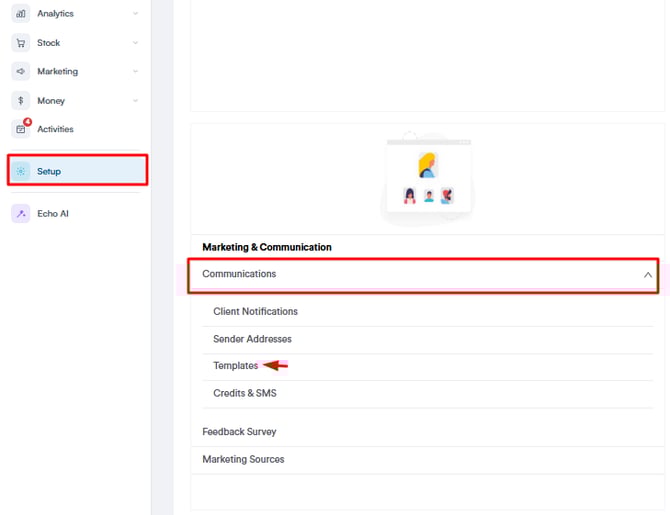Viewport: 670px width, 515px height.
Task: Expand the Money submenu chevron
Action: point(135,101)
